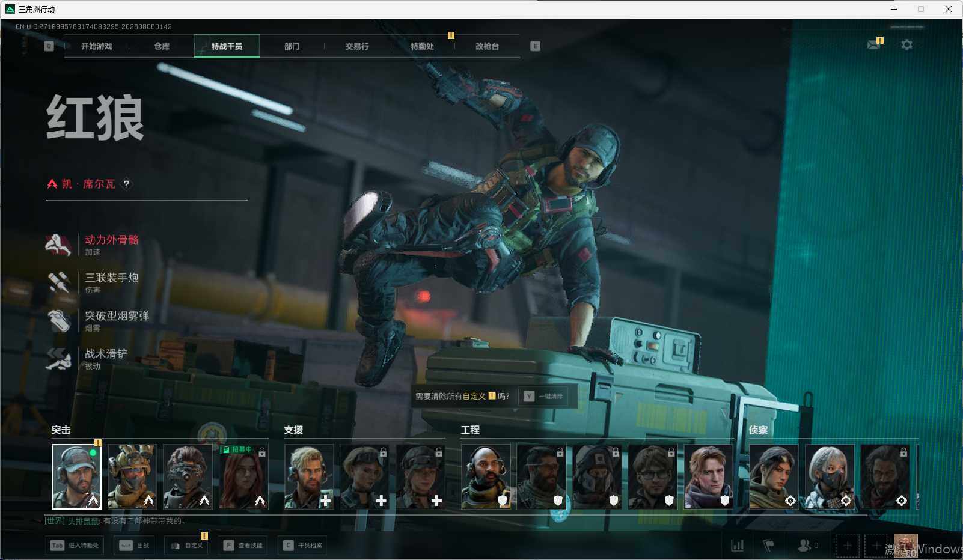963x560 pixels.
Task: Select the unlocked brown-haired fifth 工程 operator
Action: point(709,476)
